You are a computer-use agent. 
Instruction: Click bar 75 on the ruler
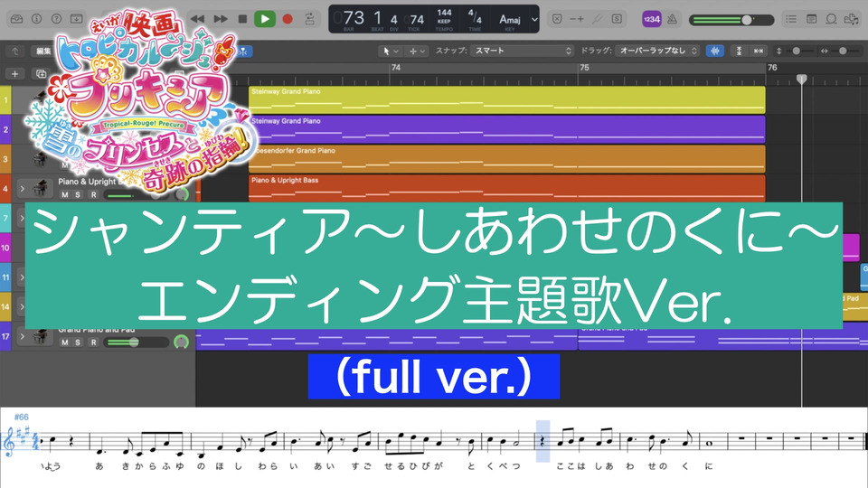pyautogui.click(x=584, y=68)
